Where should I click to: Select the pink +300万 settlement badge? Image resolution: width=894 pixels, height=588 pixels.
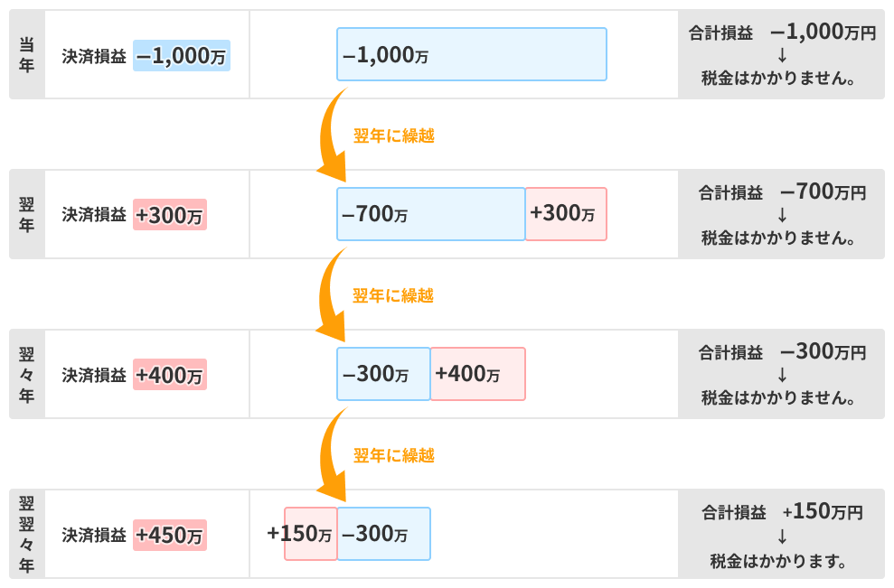(x=169, y=215)
